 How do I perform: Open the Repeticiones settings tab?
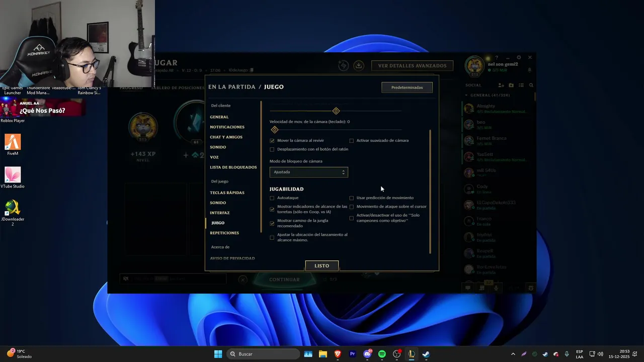(224, 233)
